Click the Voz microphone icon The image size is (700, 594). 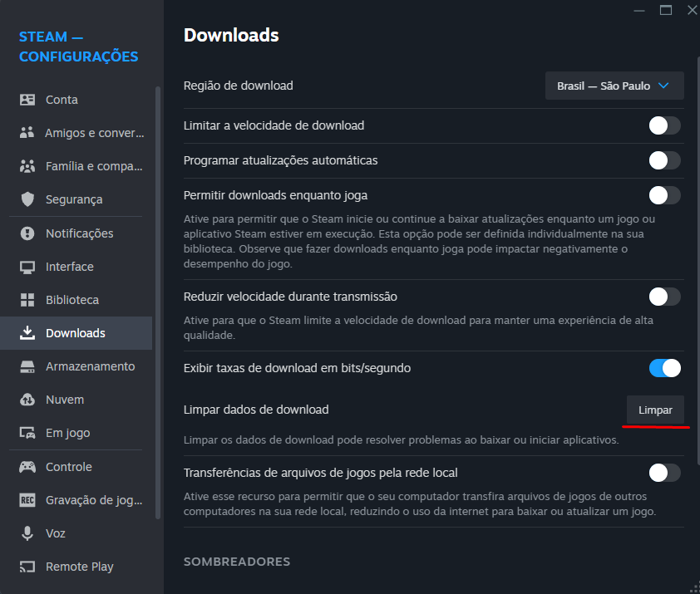coord(27,533)
